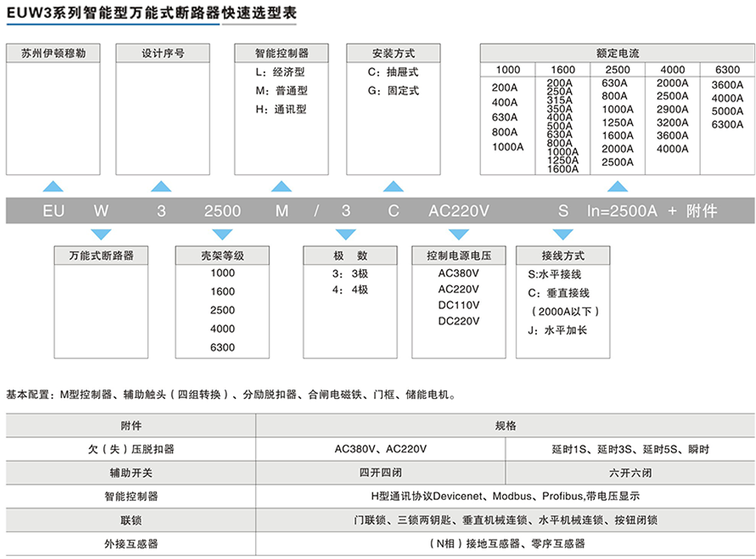Image resolution: width=756 pixels, height=559 pixels.
Task: Select option L 经济型 controller
Action: (280, 72)
